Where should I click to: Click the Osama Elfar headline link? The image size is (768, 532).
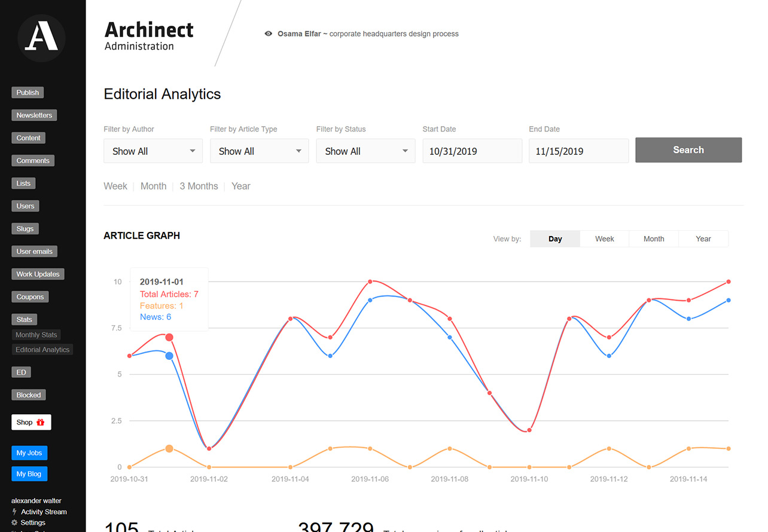pyautogui.click(x=368, y=34)
